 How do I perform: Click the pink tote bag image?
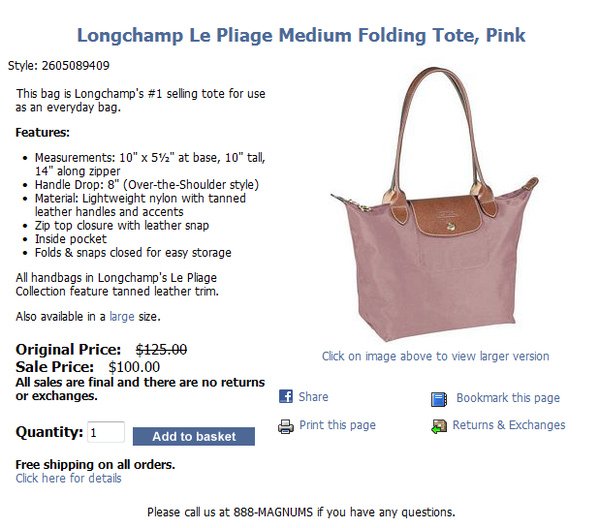(434, 204)
